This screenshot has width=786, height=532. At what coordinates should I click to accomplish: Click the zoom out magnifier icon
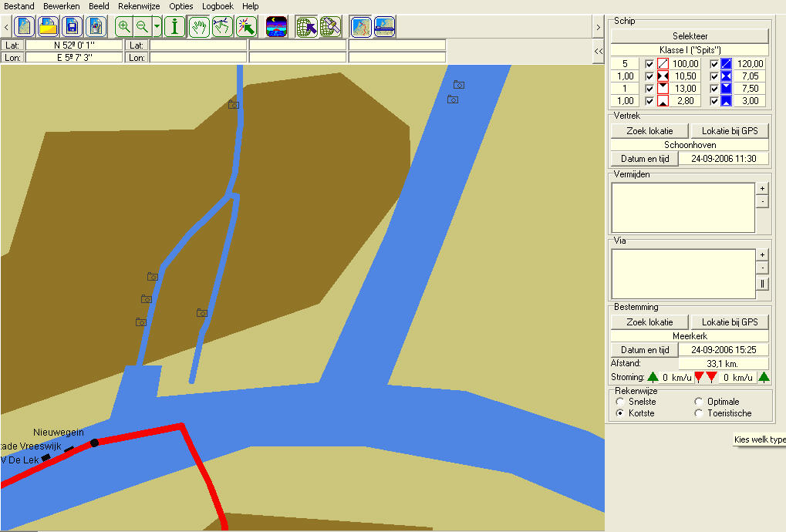[x=142, y=27]
